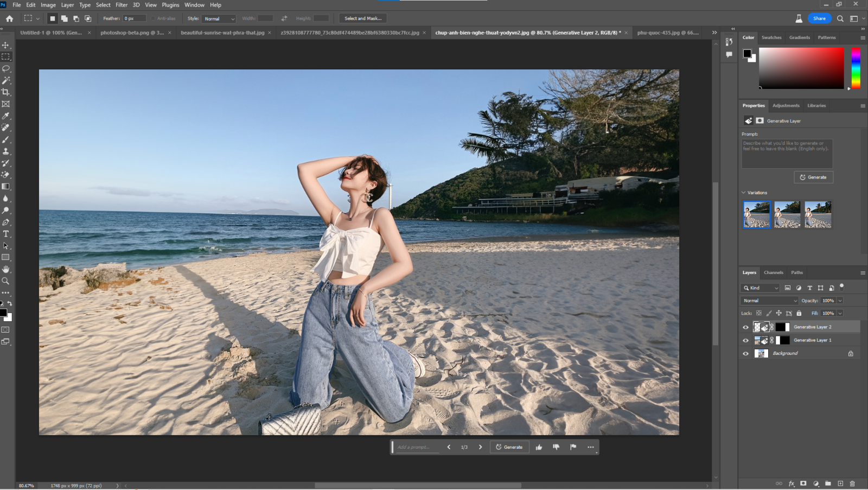Select the Hand tool
This screenshot has width=868, height=490.
pyautogui.click(x=6, y=270)
